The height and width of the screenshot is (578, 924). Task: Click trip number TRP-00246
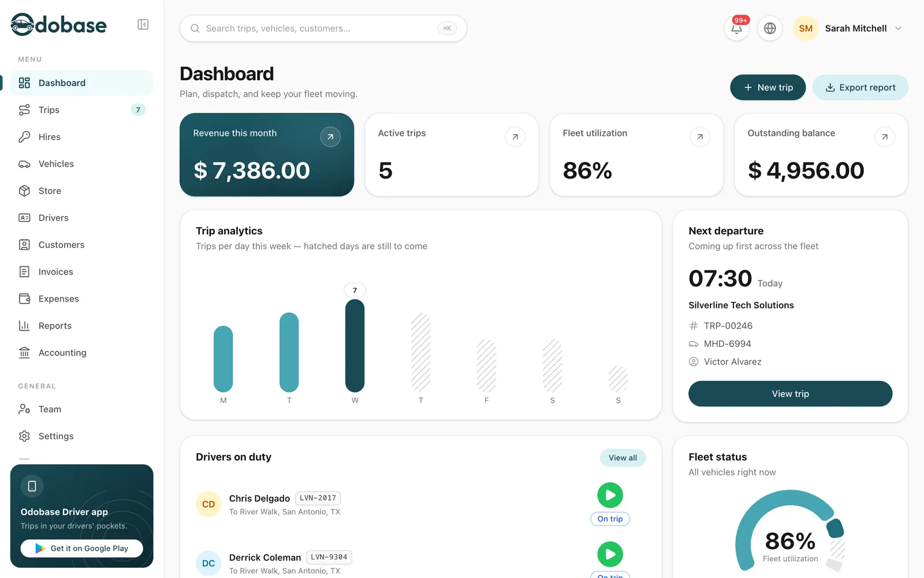click(728, 325)
